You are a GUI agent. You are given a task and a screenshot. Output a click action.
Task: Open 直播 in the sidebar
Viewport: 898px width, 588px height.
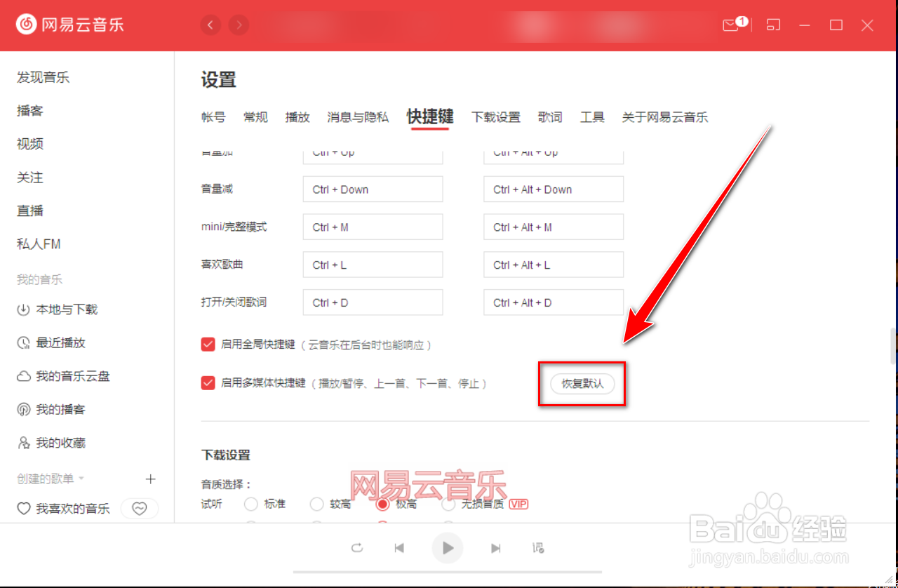coord(30,211)
